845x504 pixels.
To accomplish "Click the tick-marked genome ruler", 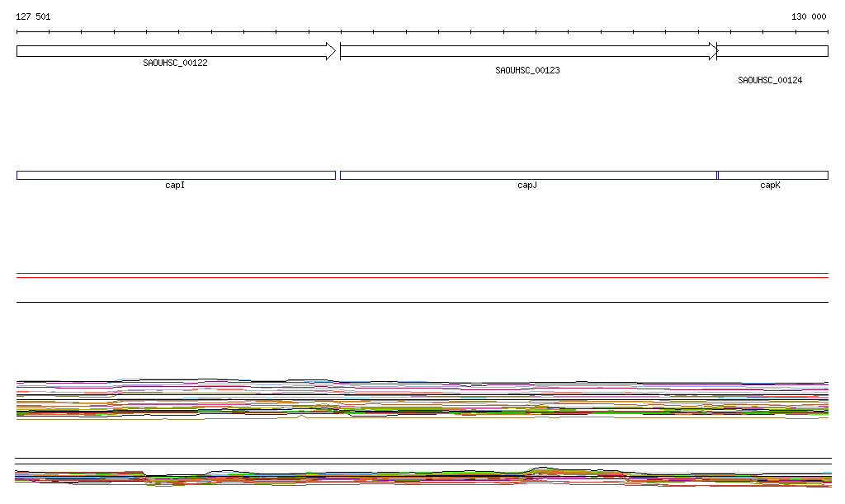I will [x=422, y=32].
